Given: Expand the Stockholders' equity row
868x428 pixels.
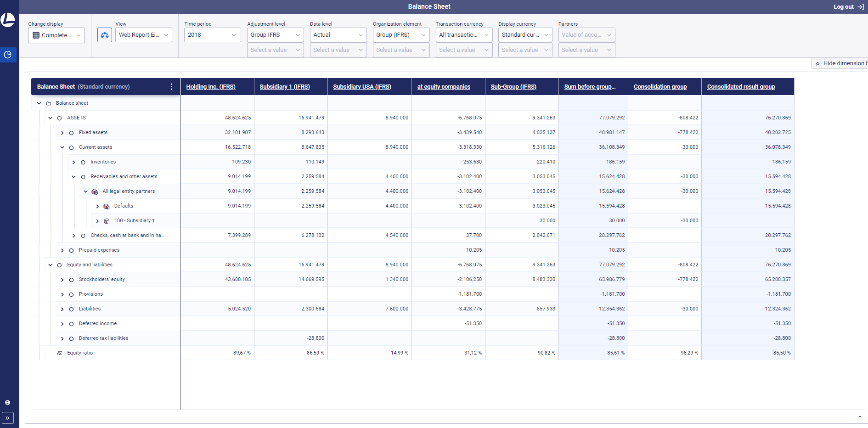Looking at the screenshot, I should pyautogui.click(x=62, y=279).
